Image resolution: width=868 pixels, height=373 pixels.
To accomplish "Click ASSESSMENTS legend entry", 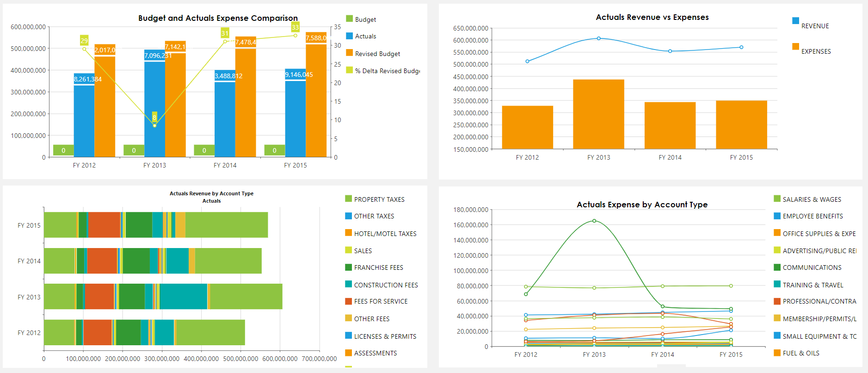I will tap(371, 353).
